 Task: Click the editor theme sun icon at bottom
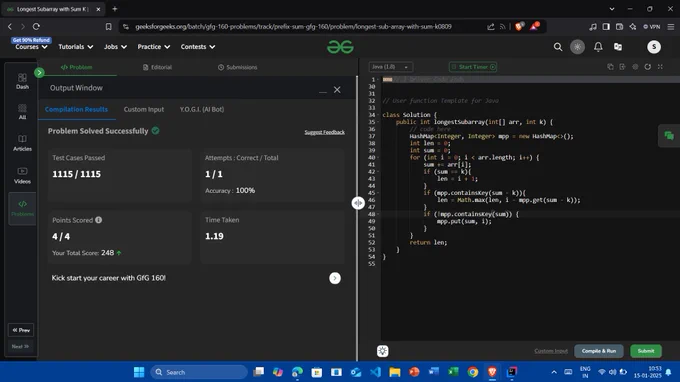click(x=382, y=351)
